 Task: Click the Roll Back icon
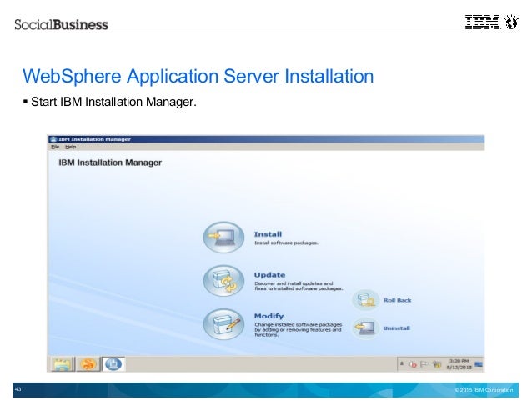click(366, 300)
